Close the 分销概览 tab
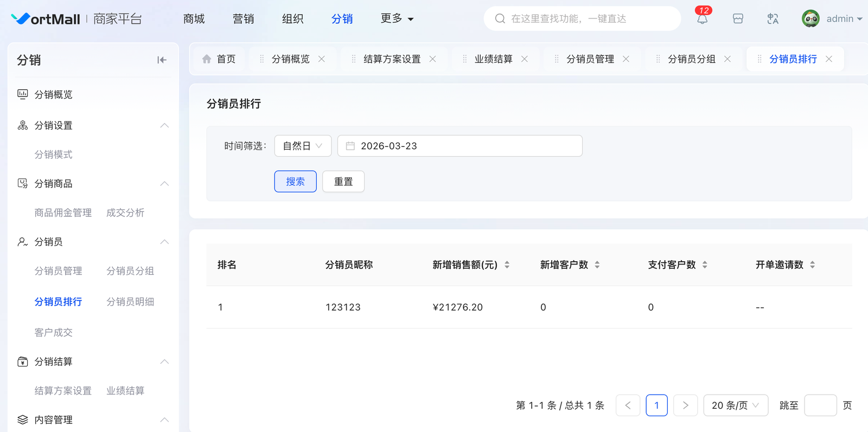Screen dimensions: 868x432 pyautogui.click(x=322, y=59)
